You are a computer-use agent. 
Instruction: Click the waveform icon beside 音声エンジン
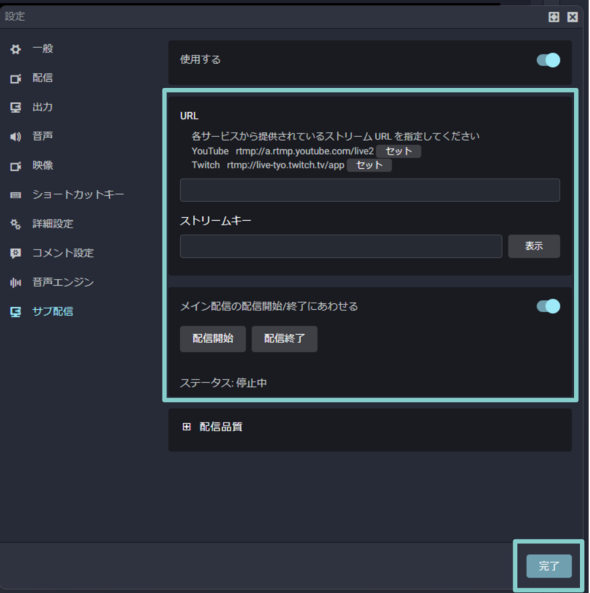(x=16, y=283)
